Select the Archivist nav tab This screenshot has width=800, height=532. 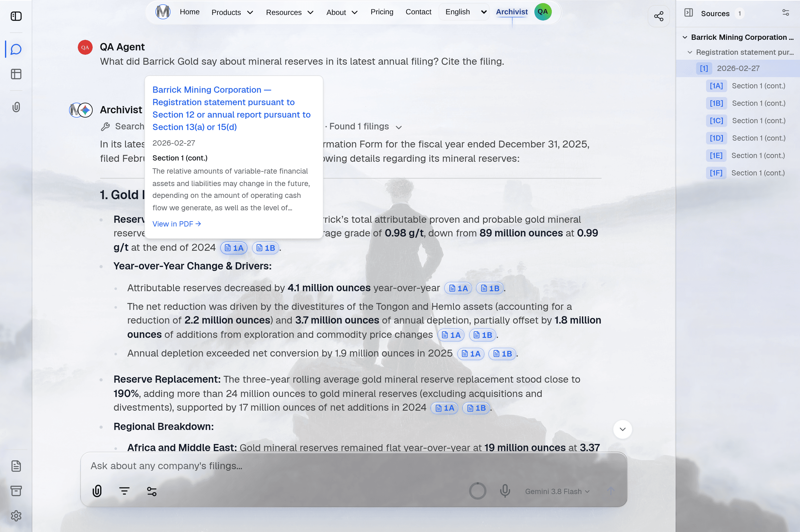[x=511, y=12]
